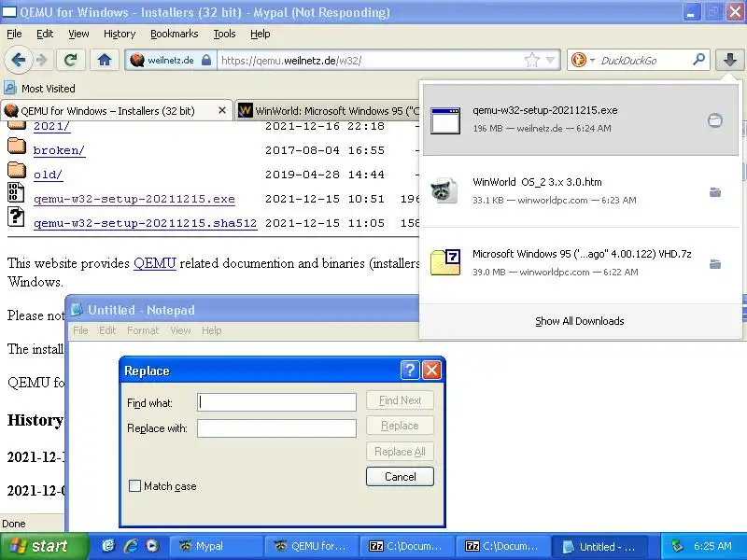
Task: Click the Find what input field
Action: pos(276,402)
